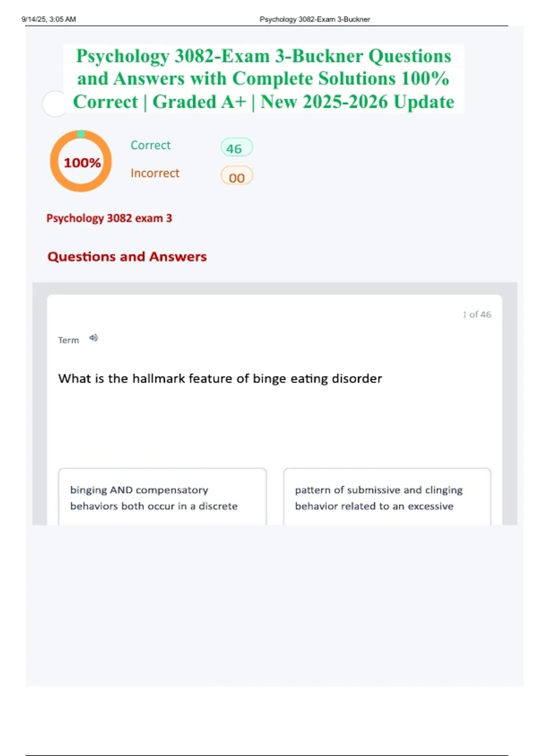Viewport: 534px width, 756px height.
Task: Click the 'Correct' label
Action: click(x=150, y=145)
